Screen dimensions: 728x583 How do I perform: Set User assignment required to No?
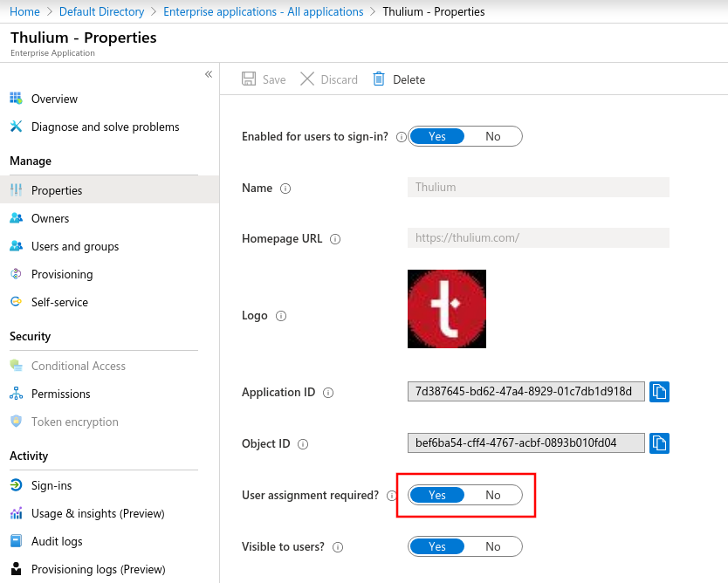(x=492, y=495)
